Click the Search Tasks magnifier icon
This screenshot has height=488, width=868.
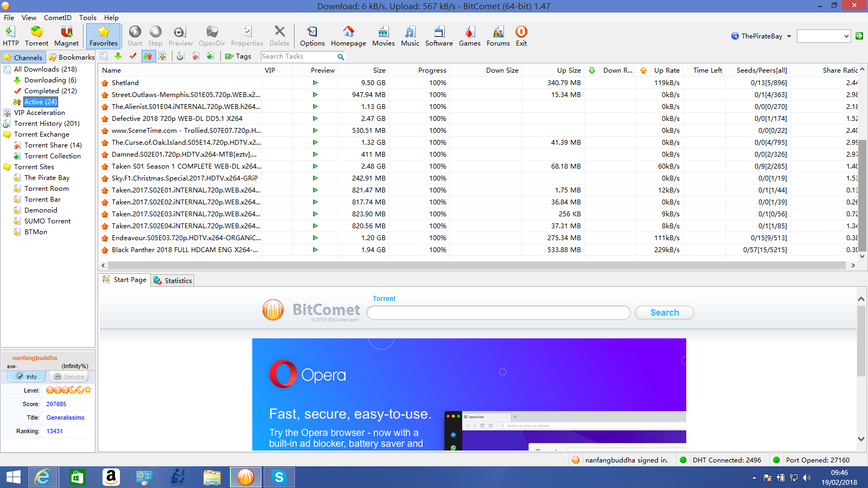pyautogui.click(x=341, y=56)
